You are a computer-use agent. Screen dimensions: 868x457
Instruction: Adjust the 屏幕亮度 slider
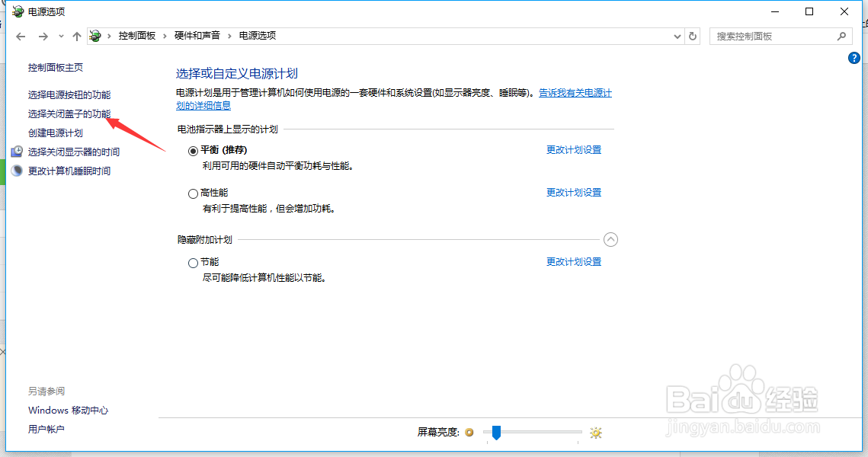(x=496, y=433)
